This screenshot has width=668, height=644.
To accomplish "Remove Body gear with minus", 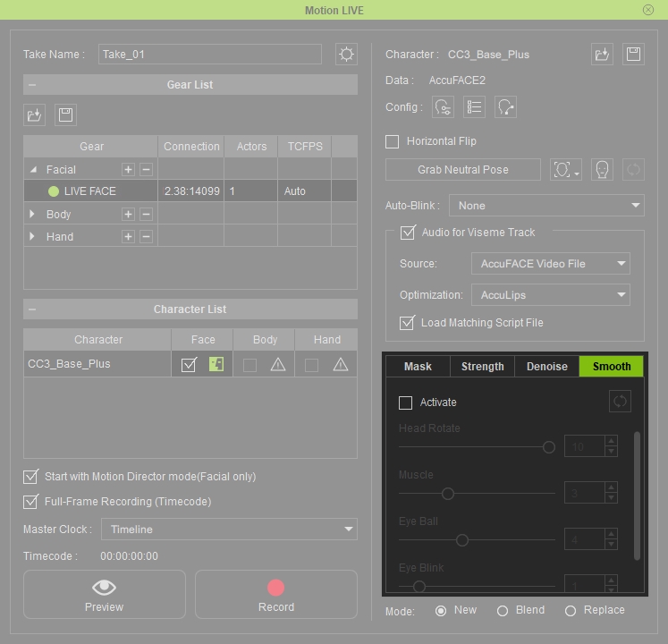I will point(146,214).
